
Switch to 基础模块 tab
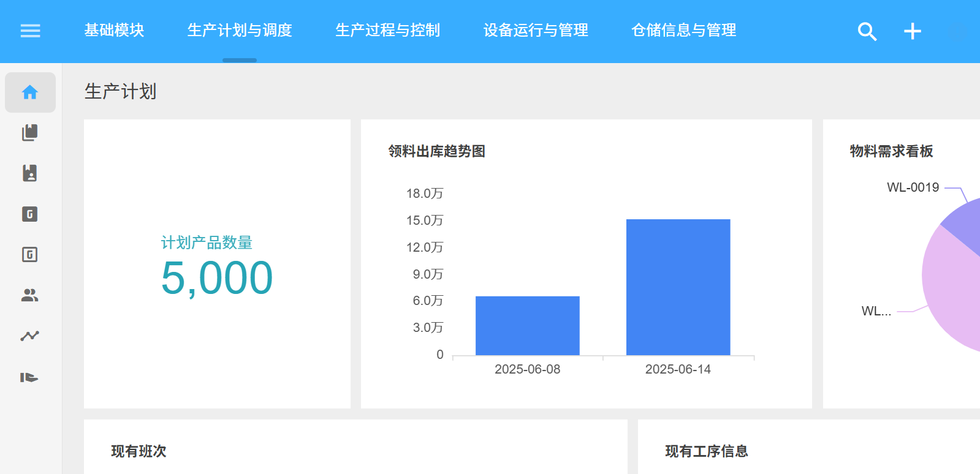(114, 30)
